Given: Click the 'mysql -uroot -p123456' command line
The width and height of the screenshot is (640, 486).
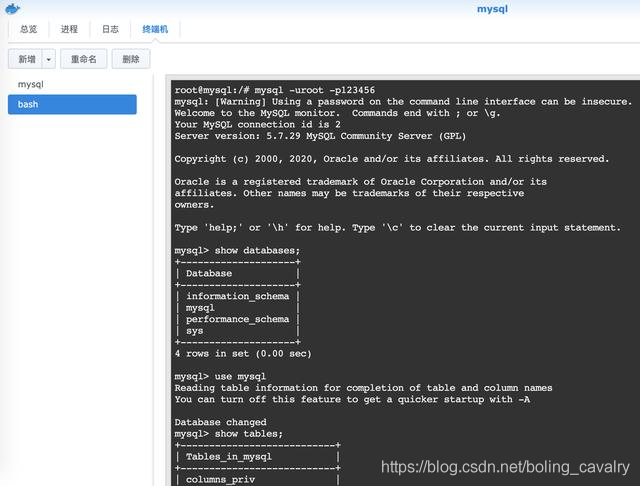Looking at the screenshot, I should [275, 90].
